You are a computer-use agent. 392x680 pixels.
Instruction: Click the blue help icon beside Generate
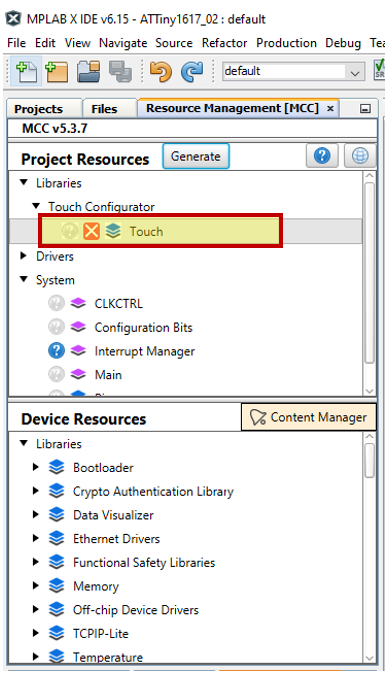click(x=322, y=155)
